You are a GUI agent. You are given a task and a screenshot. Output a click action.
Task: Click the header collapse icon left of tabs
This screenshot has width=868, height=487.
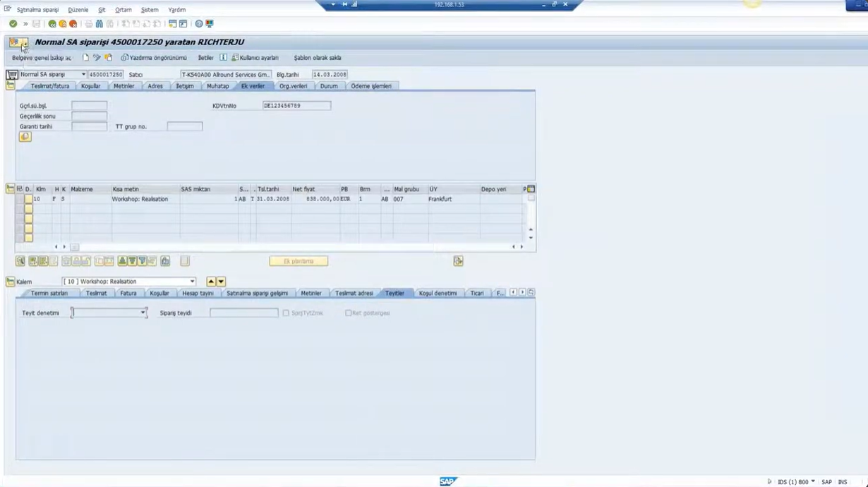coord(11,85)
